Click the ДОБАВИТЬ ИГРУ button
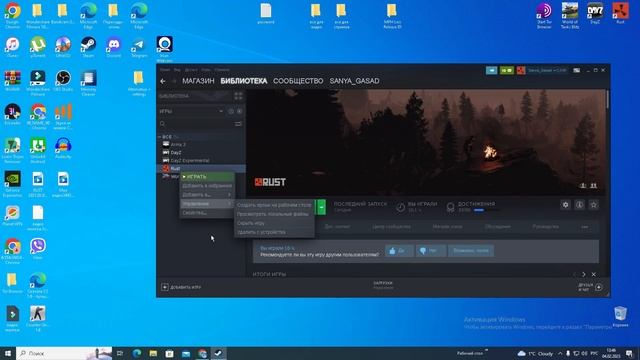Image resolution: width=640 pixels, height=360 pixels. pyautogui.click(x=181, y=287)
